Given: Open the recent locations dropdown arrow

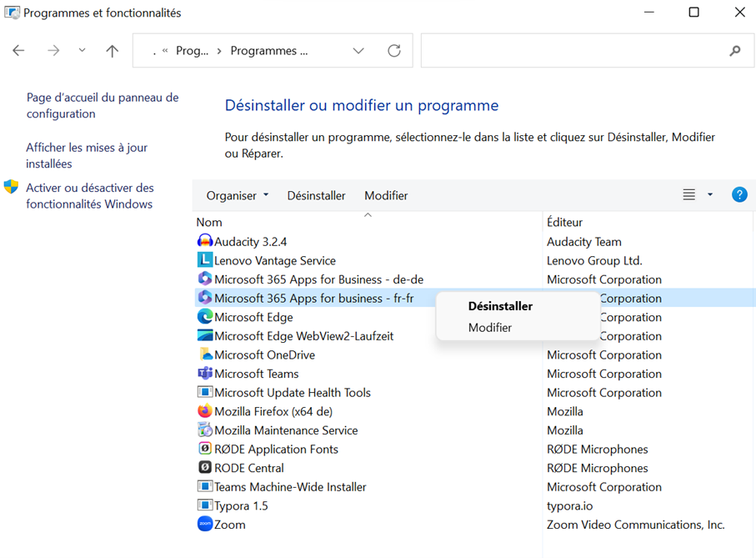Looking at the screenshot, I should pos(82,50).
